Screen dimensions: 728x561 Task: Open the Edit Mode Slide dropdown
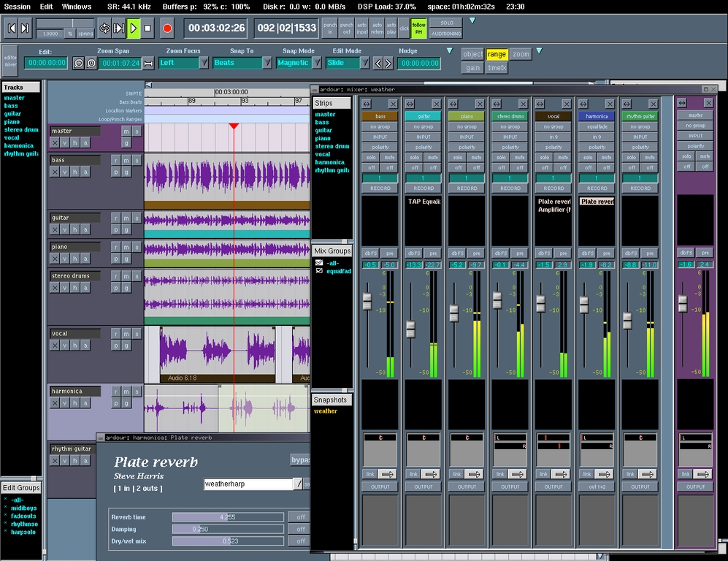[364, 64]
